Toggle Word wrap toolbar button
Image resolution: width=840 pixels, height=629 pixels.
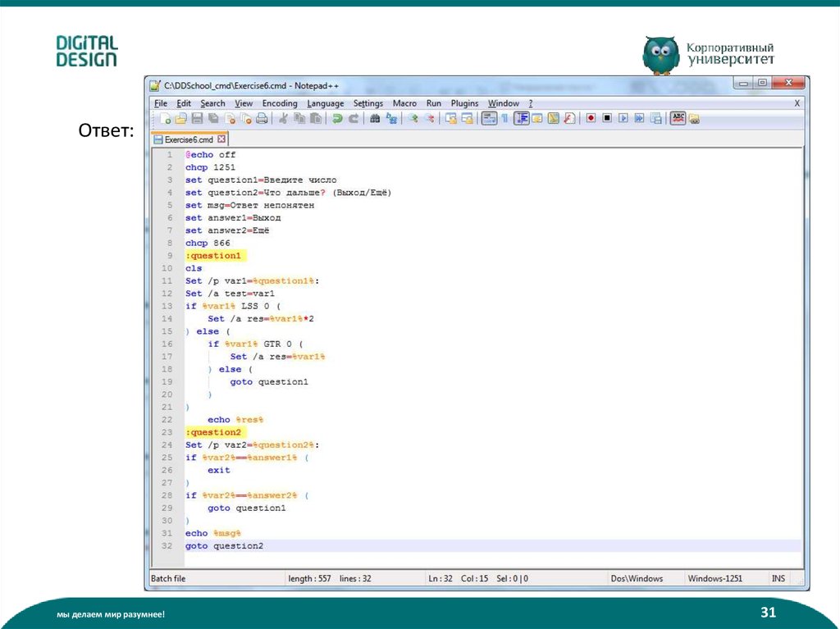point(489,119)
